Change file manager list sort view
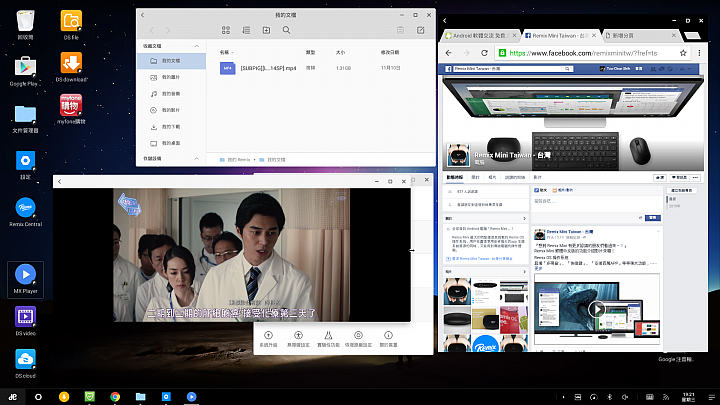This screenshot has height=405, width=720. pos(246,30)
